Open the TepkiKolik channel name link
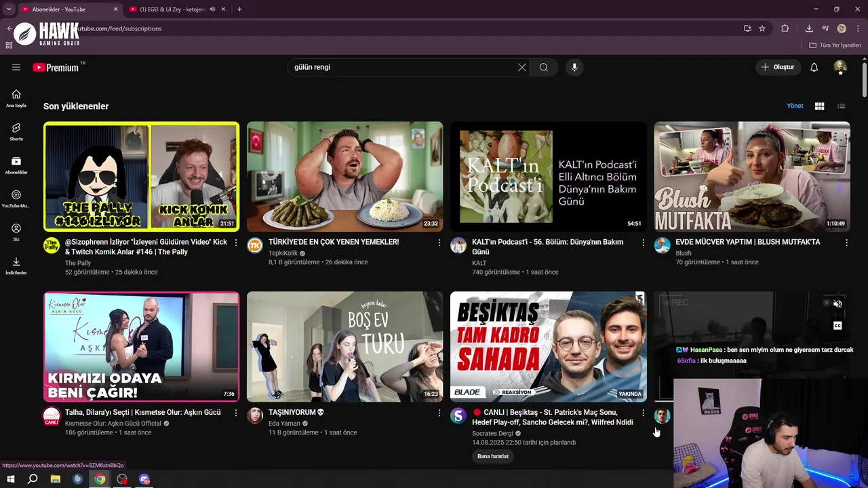868x488 pixels. [x=283, y=253]
